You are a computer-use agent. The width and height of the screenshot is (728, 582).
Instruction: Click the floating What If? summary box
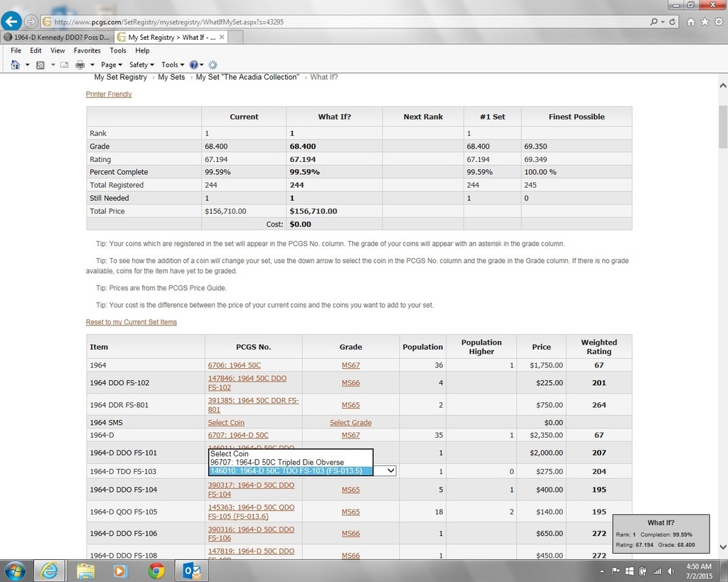[x=660, y=534]
